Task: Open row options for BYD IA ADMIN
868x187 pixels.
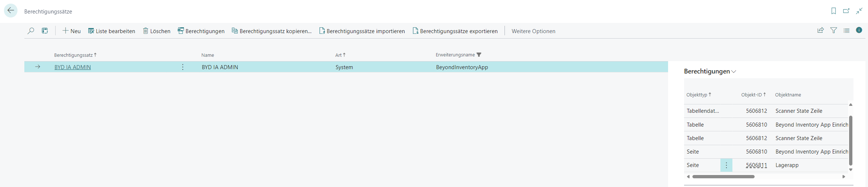Action: pos(183,67)
